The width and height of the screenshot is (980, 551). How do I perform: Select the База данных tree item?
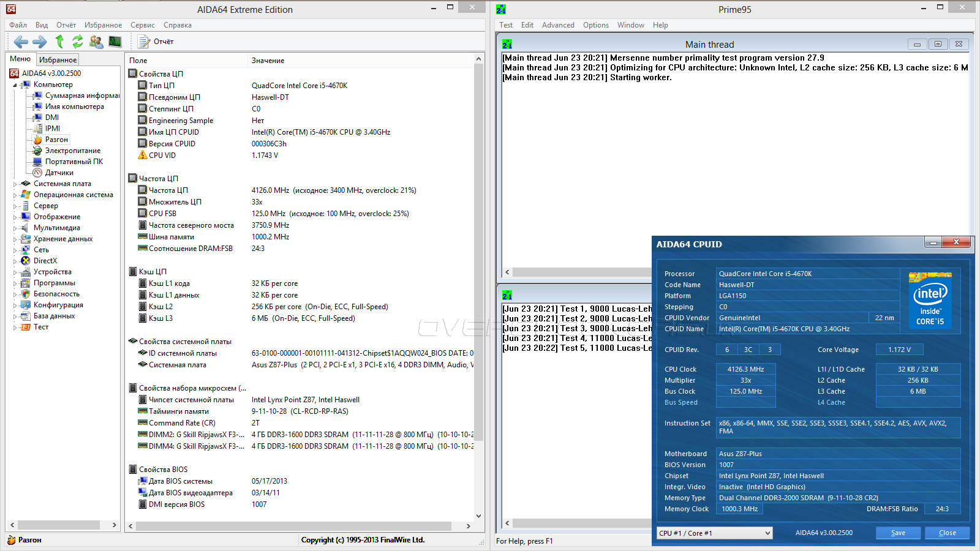tap(48, 316)
